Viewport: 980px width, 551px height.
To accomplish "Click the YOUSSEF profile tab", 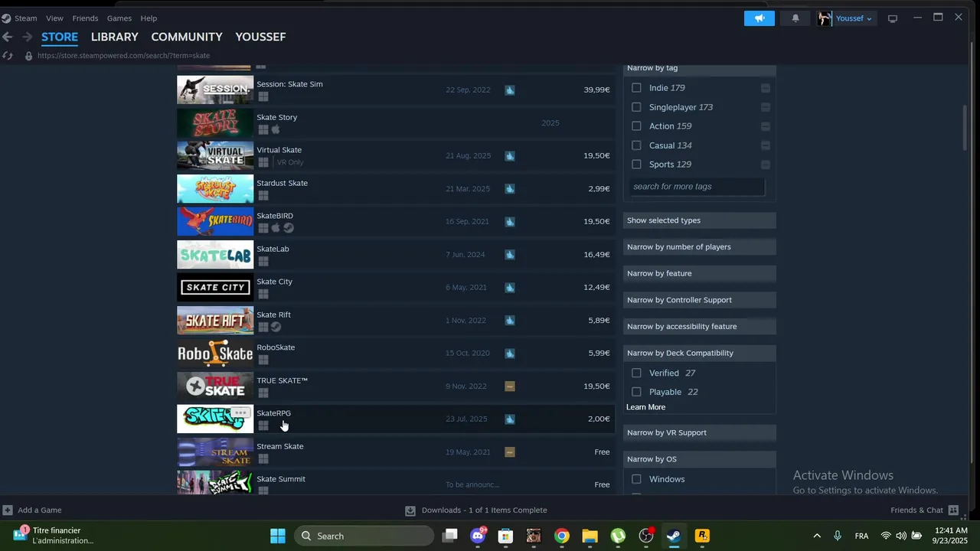I will pos(260,37).
